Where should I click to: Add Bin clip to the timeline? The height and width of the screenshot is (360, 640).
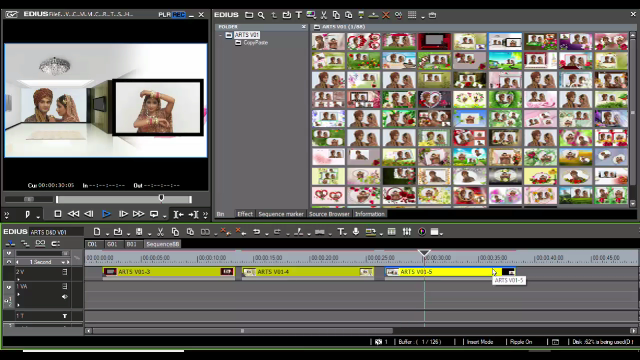coord(373,15)
